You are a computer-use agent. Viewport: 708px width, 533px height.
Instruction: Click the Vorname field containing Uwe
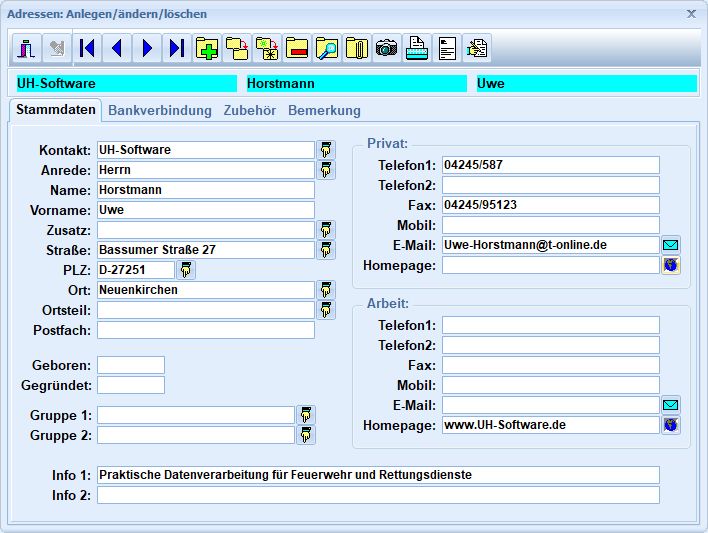coord(206,210)
